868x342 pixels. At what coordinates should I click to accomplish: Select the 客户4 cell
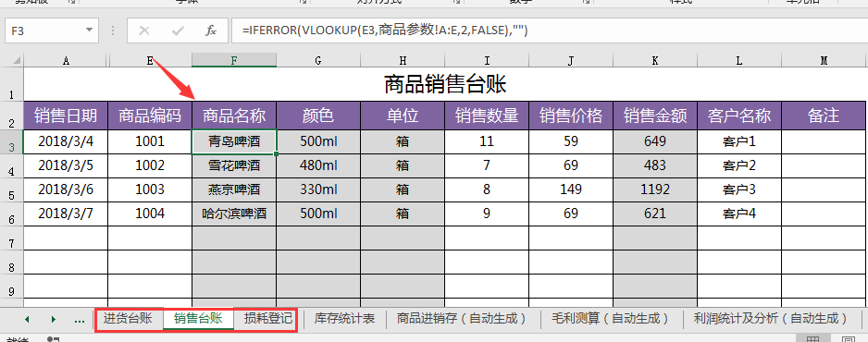[x=739, y=214]
